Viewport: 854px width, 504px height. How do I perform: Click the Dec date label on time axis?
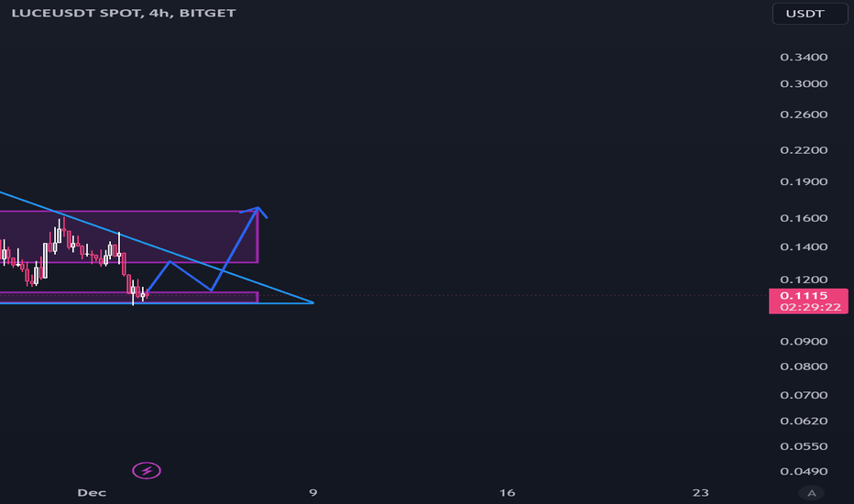[x=92, y=493]
